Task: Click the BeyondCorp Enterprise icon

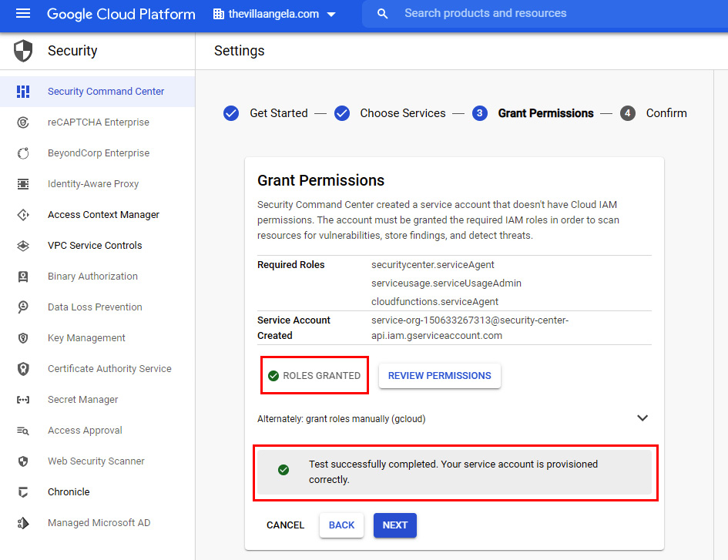Action: pyautogui.click(x=23, y=153)
